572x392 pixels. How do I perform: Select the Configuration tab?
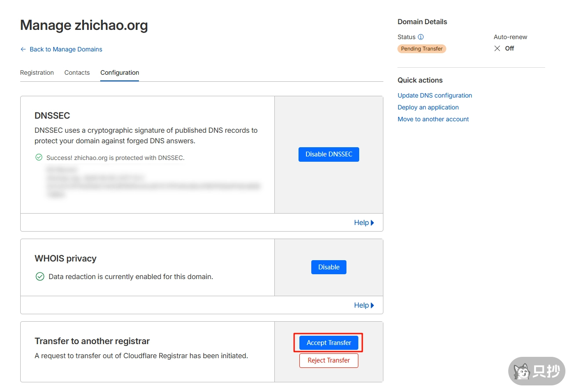click(x=120, y=73)
